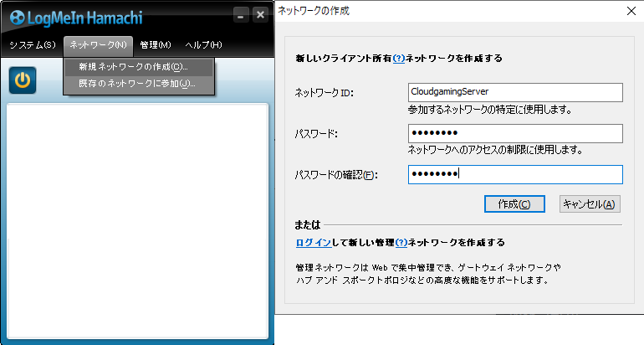Screen dimensions: 644x345
Task: Open the 管理(M) menu
Action: pyautogui.click(x=156, y=45)
